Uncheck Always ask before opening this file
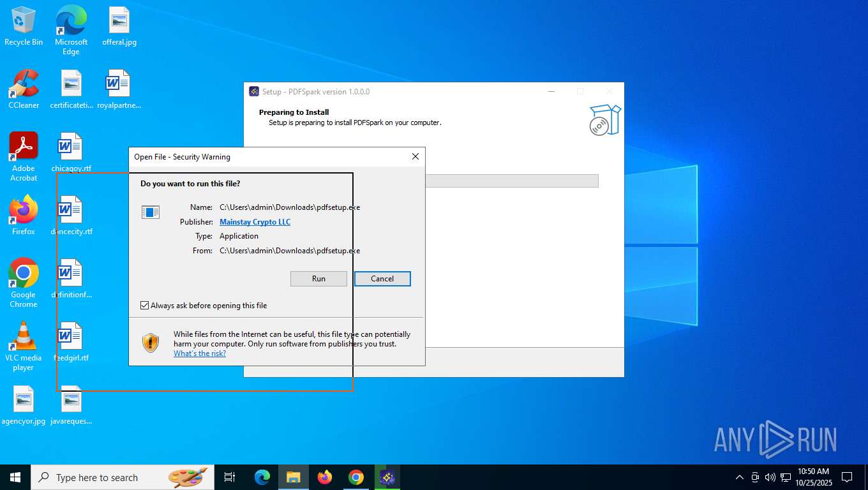 tap(144, 306)
